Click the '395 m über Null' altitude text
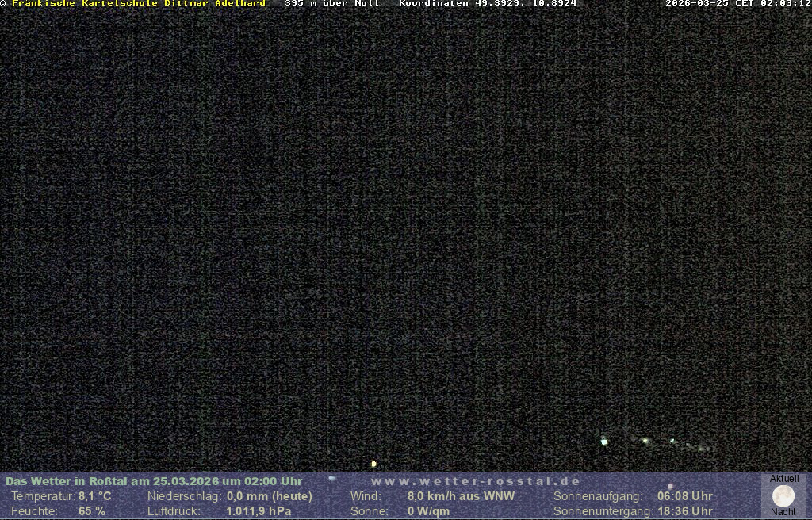 coord(332,4)
